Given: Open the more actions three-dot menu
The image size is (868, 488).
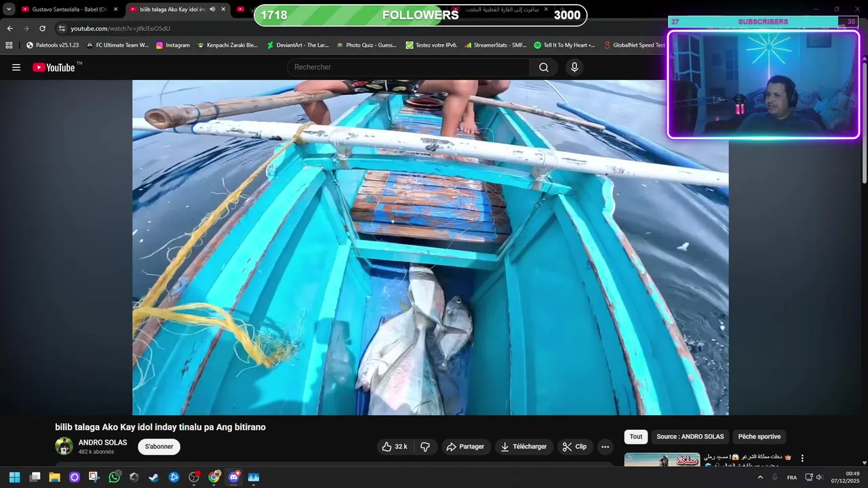Looking at the screenshot, I should tap(606, 447).
